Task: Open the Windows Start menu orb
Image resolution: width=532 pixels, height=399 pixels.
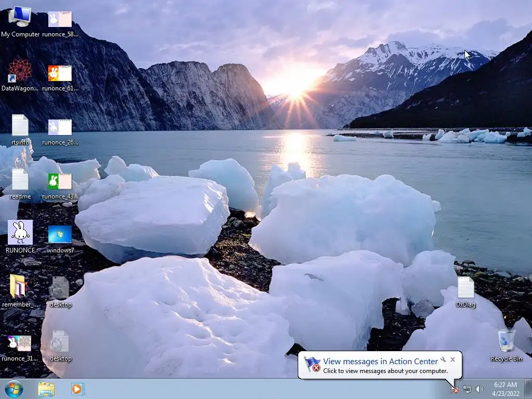Action: coord(14,389)
